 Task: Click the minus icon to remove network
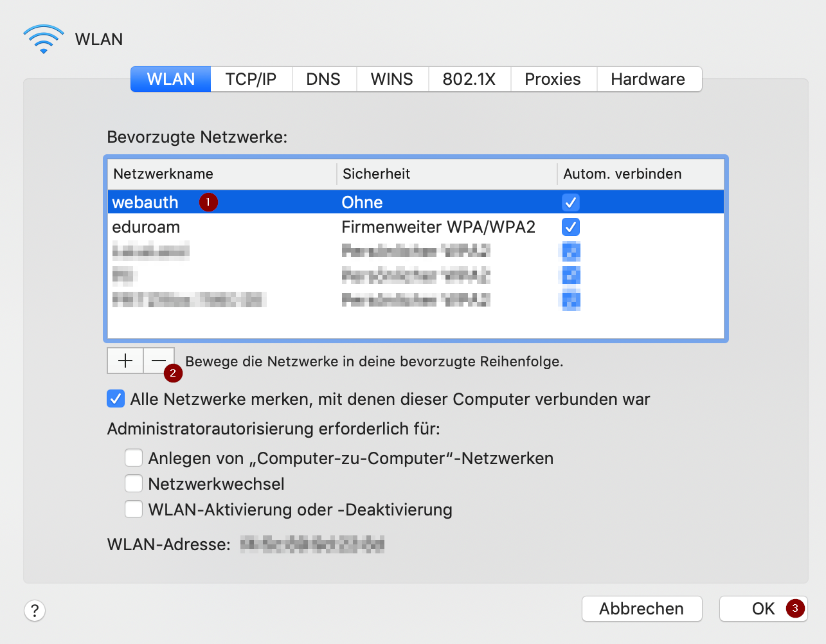tap(158, 361)
